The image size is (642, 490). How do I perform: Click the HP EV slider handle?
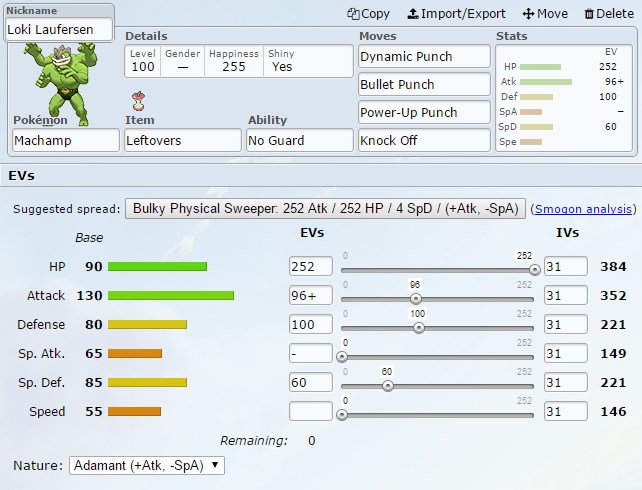[534, 270]
